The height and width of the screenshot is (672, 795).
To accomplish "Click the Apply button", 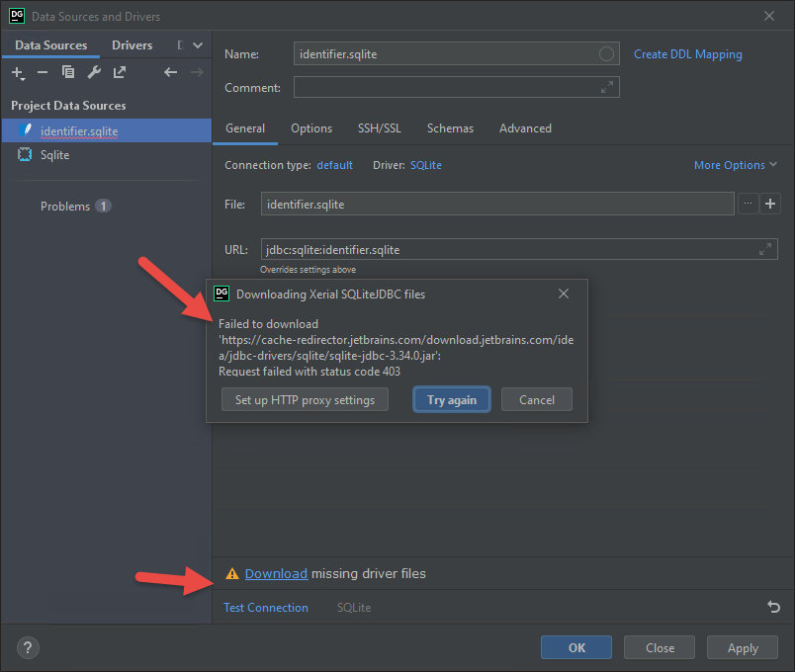I will [x=743, y=647].
